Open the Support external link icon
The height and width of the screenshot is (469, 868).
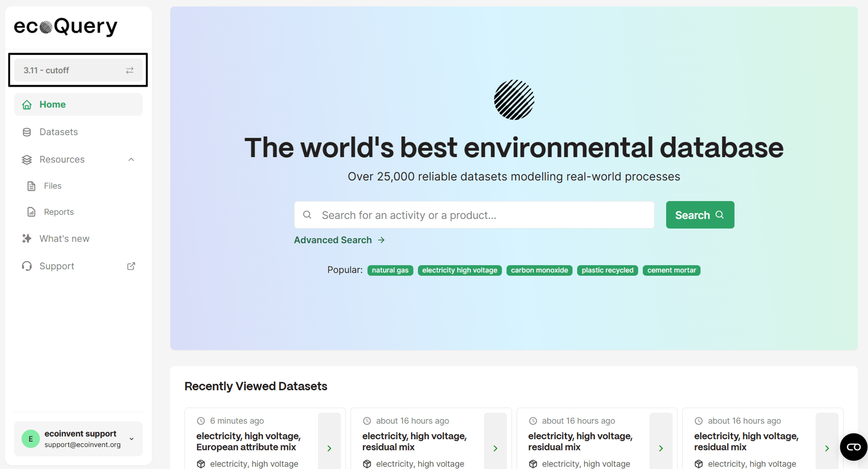tap(131, 266)
